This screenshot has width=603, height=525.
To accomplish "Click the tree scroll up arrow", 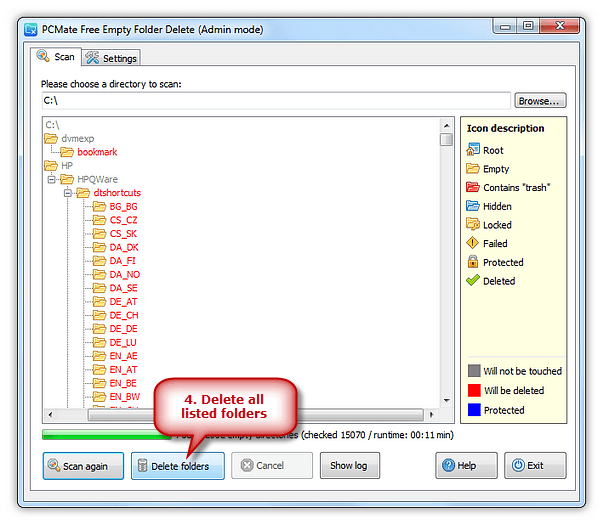I will click(446, 125).
